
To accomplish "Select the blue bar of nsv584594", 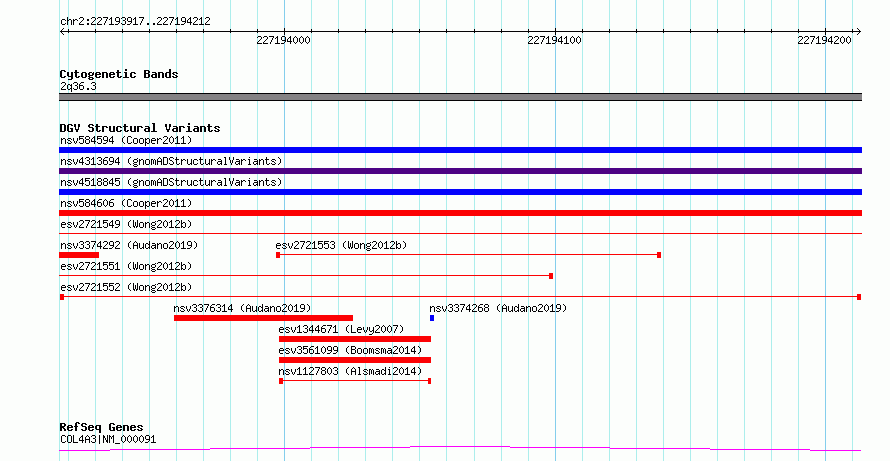I will [x=460, y=150].
